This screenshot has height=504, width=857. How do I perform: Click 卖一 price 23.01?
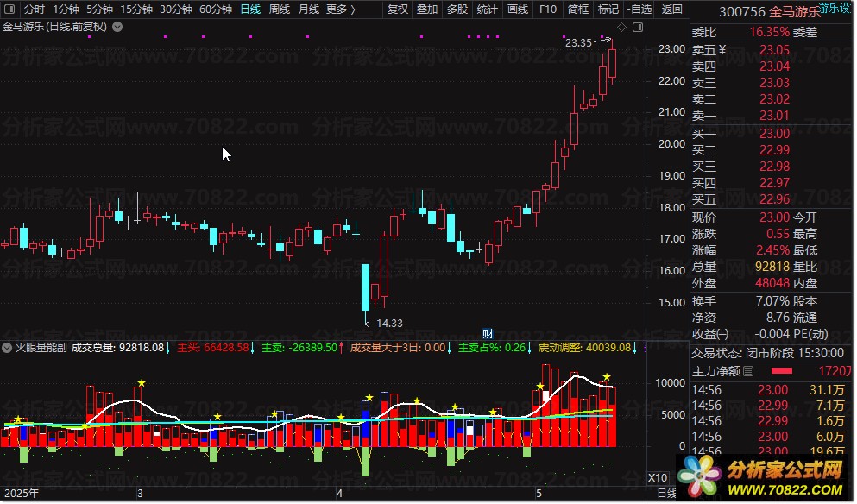(x=774, y=116)
